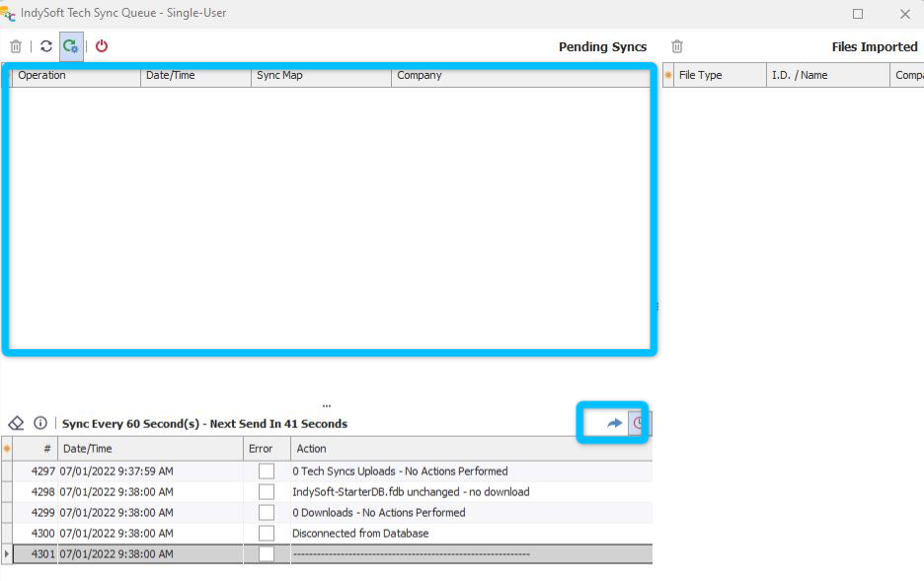Click the trash icon above Pending Syncs

16,46
